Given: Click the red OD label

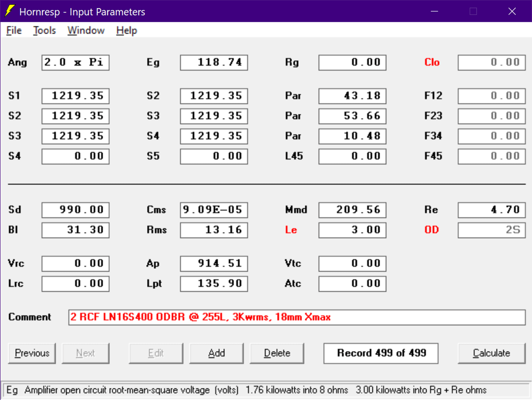Looking at the screenshot, I should coord(431,230).
